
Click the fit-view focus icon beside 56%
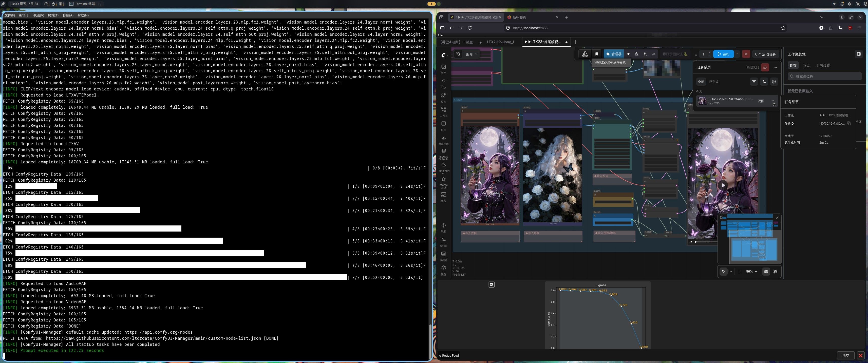pyautogui.click(x=739, y=271)
